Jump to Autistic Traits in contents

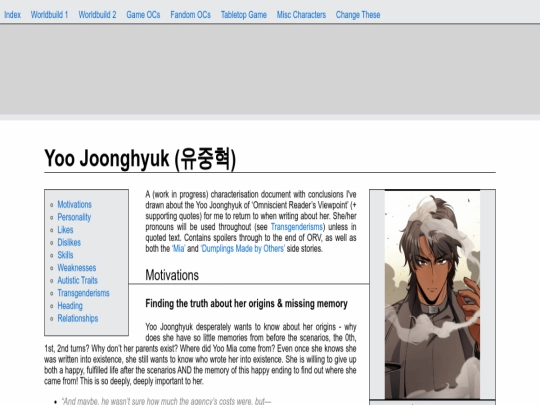coord(77,280)
